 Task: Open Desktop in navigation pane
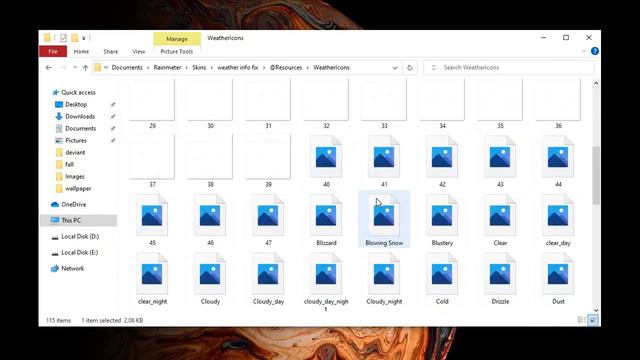(x=71, y=104)
